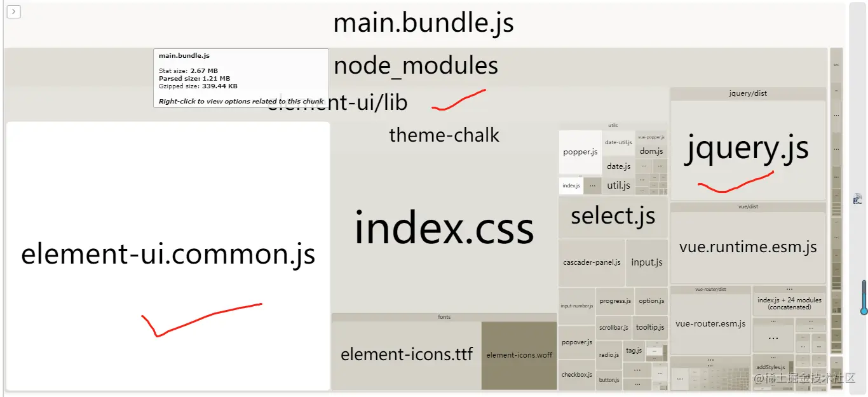The width and height of the screenshot is (868, 397).
Task: Select the utils folder header
Action: tap(613, 126)
